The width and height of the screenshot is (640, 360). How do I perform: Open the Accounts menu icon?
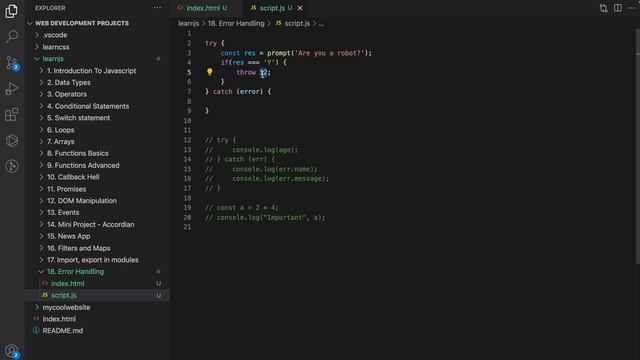click(x=11, y=351)
